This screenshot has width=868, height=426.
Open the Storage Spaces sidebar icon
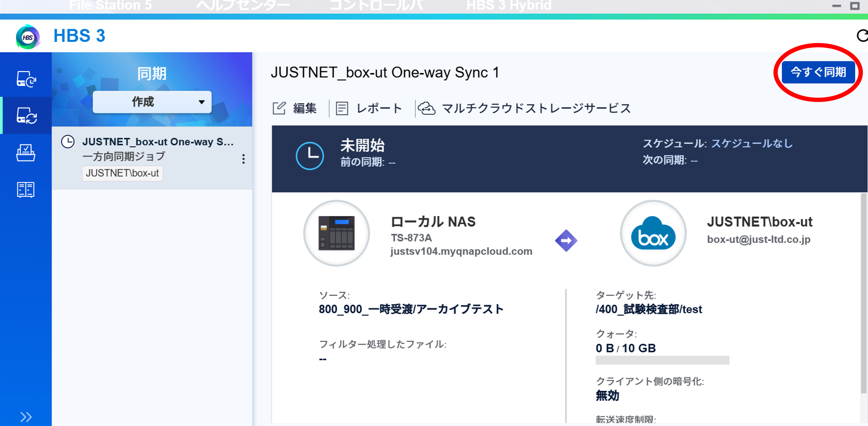pyautogui.click(x=26, y=190)
